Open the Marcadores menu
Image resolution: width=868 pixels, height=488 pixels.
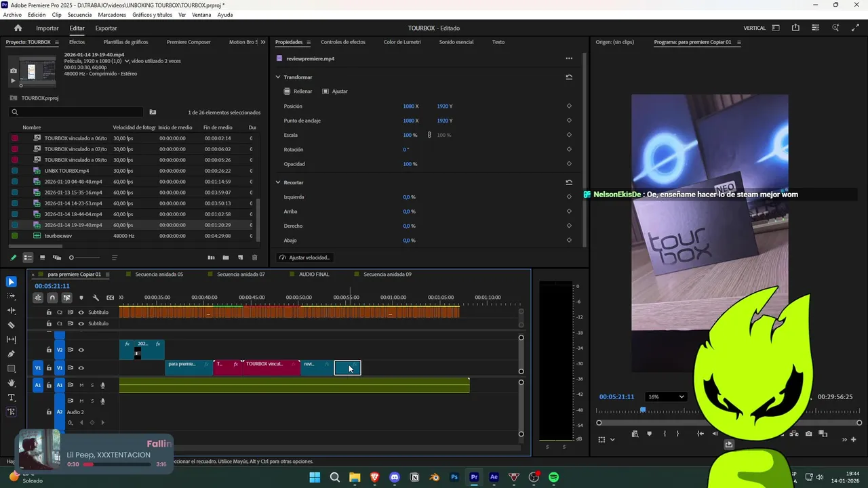point(112,15)
